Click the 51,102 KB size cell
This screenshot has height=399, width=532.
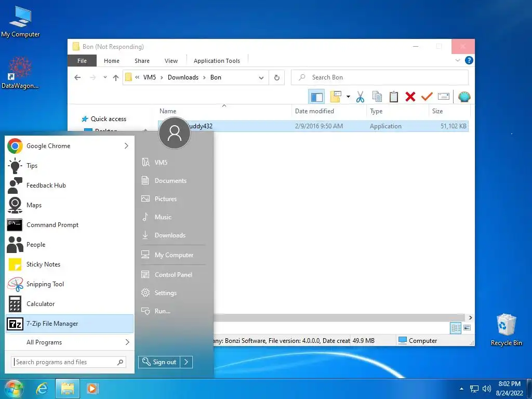pyautogui.click(x=453, y=126)
